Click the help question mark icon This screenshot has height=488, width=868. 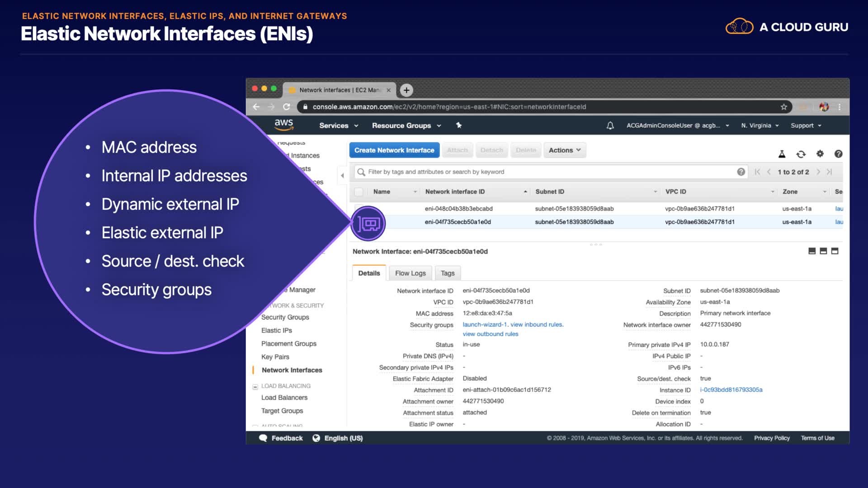(838, 154)
